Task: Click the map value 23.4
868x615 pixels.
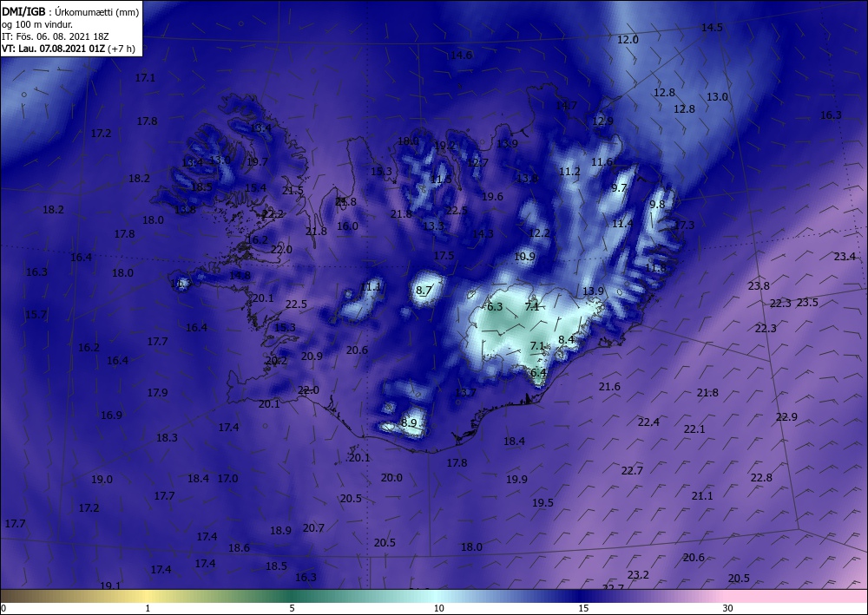Action: tap(845, 256)
